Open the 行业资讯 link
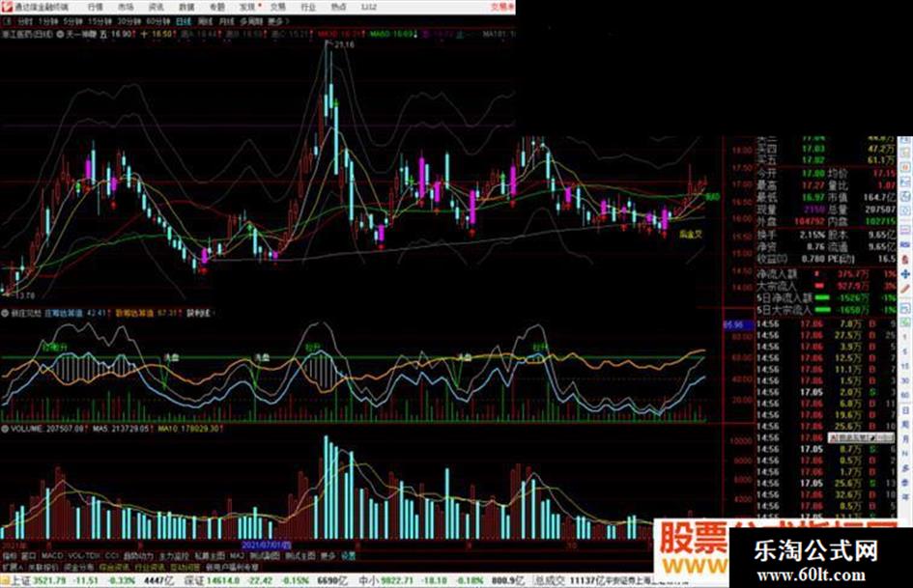Screen dimensions: 913x588 [150, 567]
